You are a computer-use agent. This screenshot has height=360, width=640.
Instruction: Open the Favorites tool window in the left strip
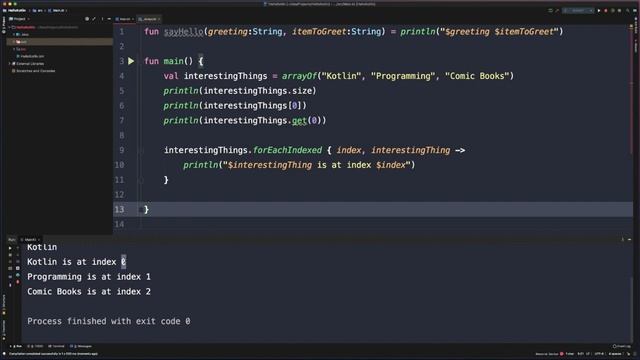4,329
